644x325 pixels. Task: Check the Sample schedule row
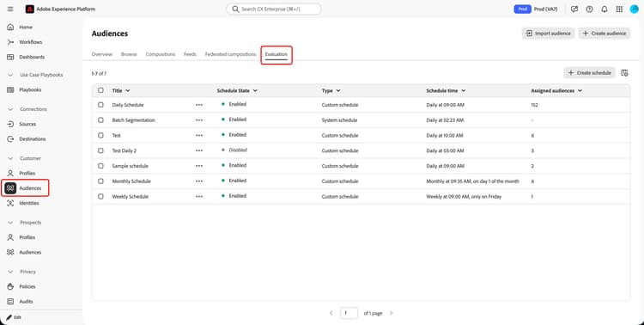pos(100,166)
